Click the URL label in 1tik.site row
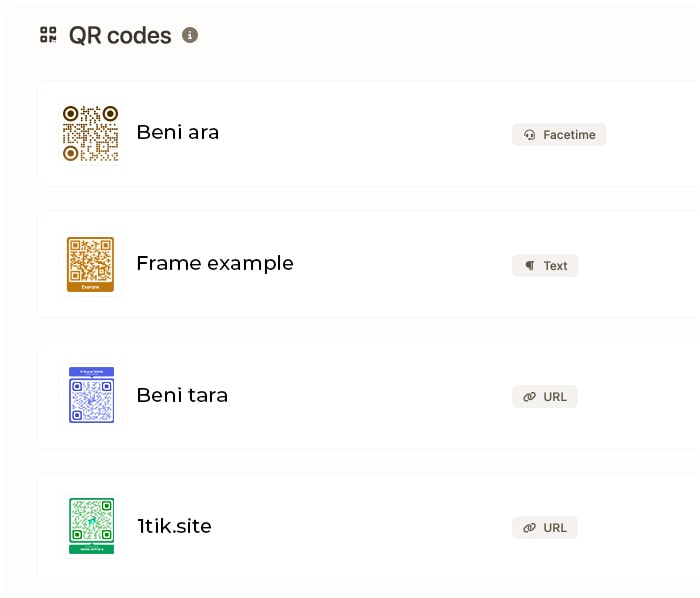The width and height of the screenshot is (700, 598). click(555, 528)
